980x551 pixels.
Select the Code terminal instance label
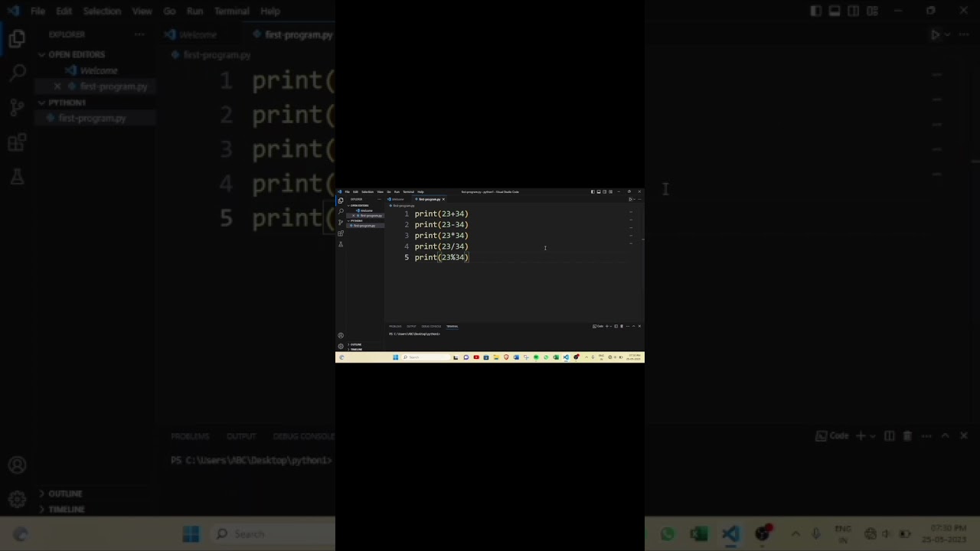(x=598, y=326)
